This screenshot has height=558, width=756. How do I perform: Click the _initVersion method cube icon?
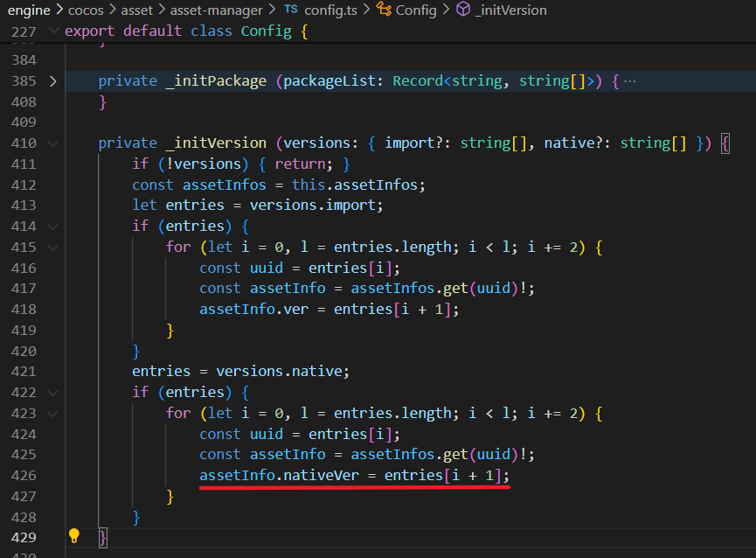tap(463, 9)
